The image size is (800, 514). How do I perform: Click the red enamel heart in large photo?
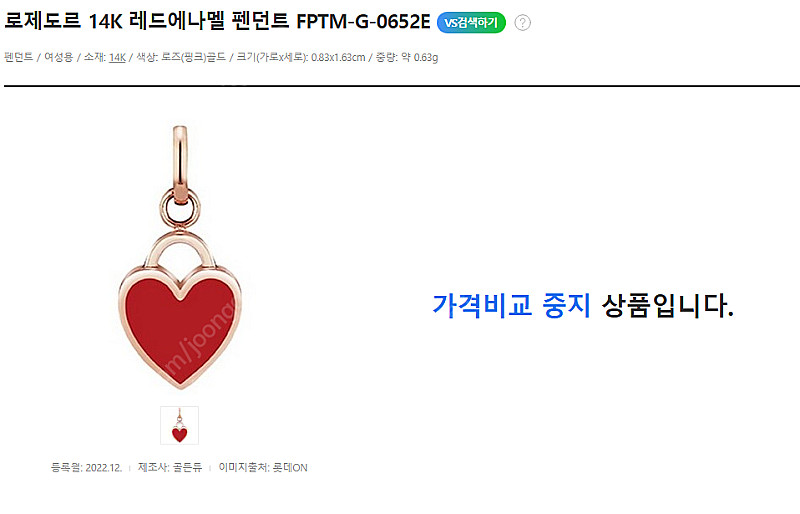180,327
